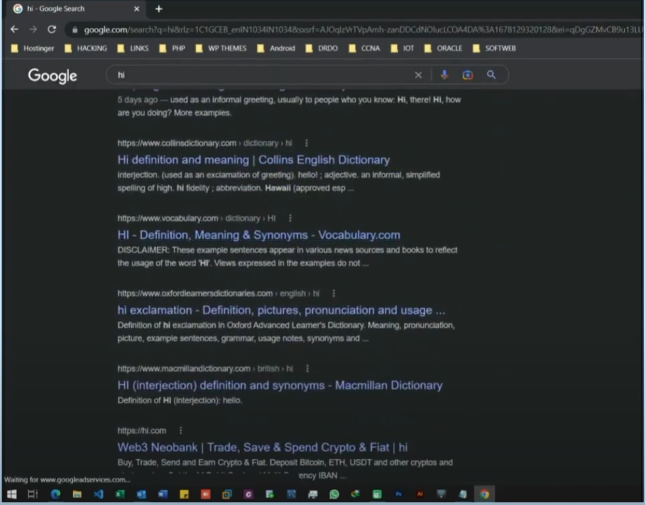Open the ORACLE bookmark folder

click(x=443, y=49)
